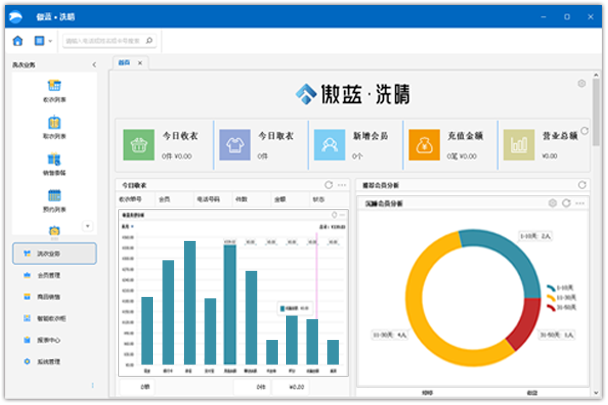The width and height of the screenshot is (608, 405).
Task: Sort by 收衣单号 column header
Action: 130,199
